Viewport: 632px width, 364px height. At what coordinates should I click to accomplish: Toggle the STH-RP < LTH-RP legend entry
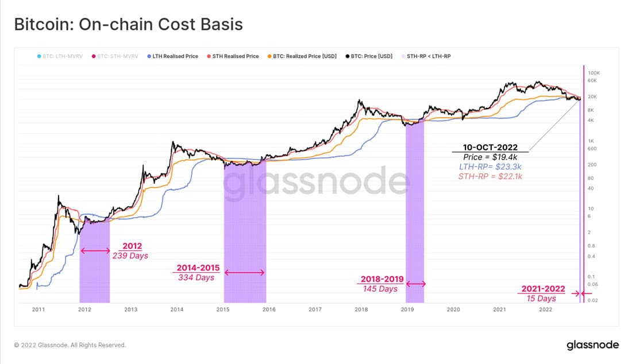click(426, 56)
